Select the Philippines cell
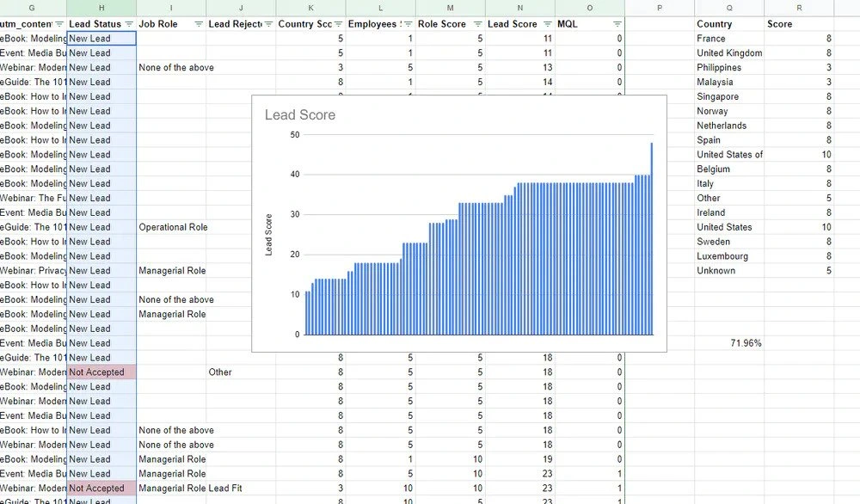Screen dimensions: 860x504 tap(729, 67)
